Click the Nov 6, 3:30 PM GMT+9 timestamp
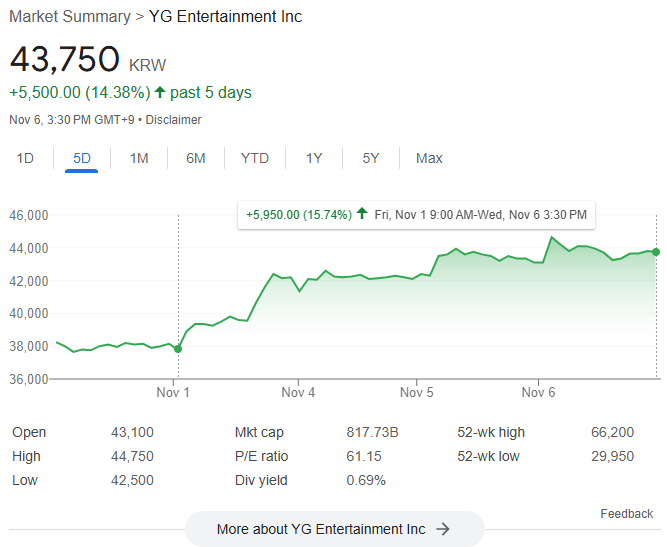The height and width of the screenshot is (547, 667). tap(72, 120)
